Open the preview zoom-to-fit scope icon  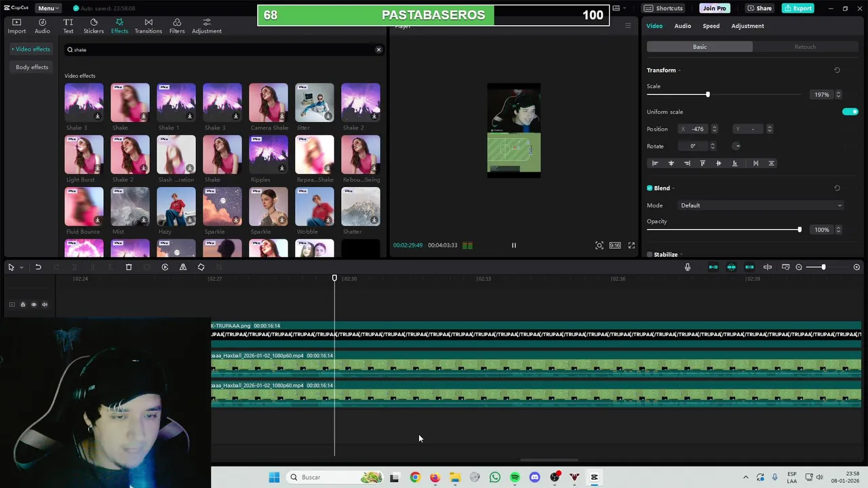coord(599,245)
